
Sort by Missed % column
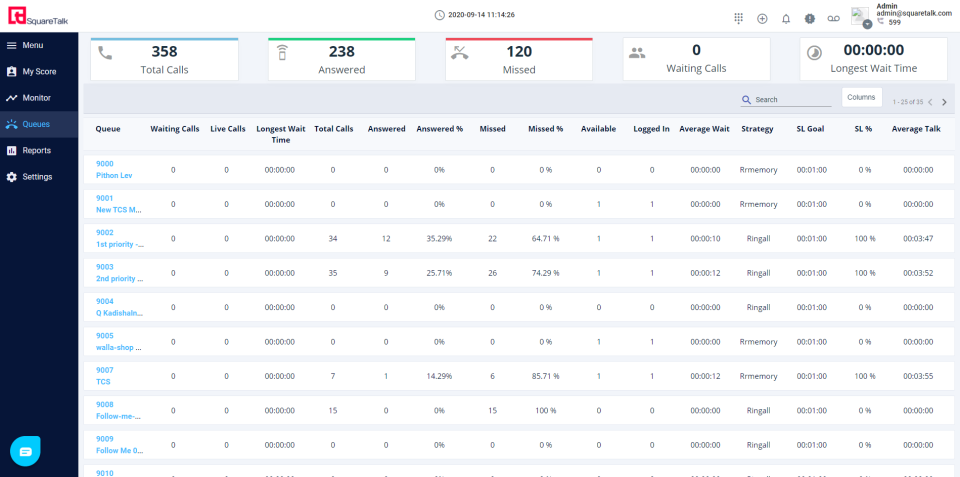coord(546,129)
